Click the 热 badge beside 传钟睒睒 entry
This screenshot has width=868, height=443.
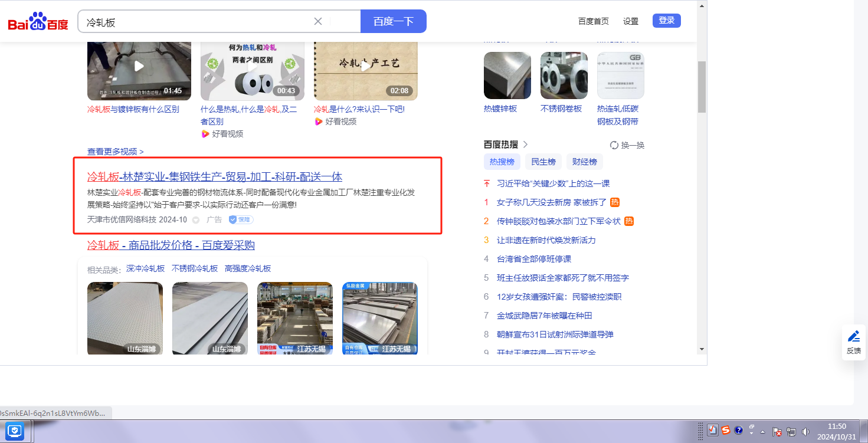click(629, 221)
